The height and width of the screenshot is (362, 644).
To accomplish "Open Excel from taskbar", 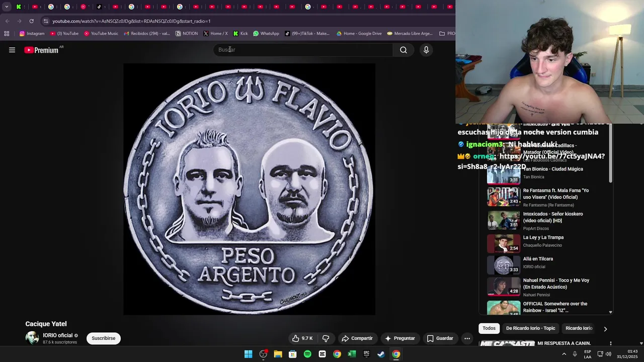I will (352, 354).
